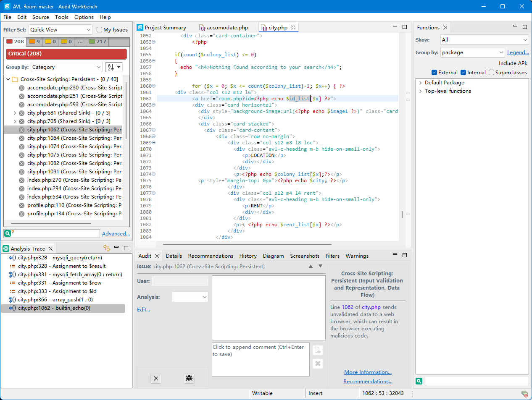532x400 pixels.
Task: Expand the Default Package tree node
Action: coord(420,83)
